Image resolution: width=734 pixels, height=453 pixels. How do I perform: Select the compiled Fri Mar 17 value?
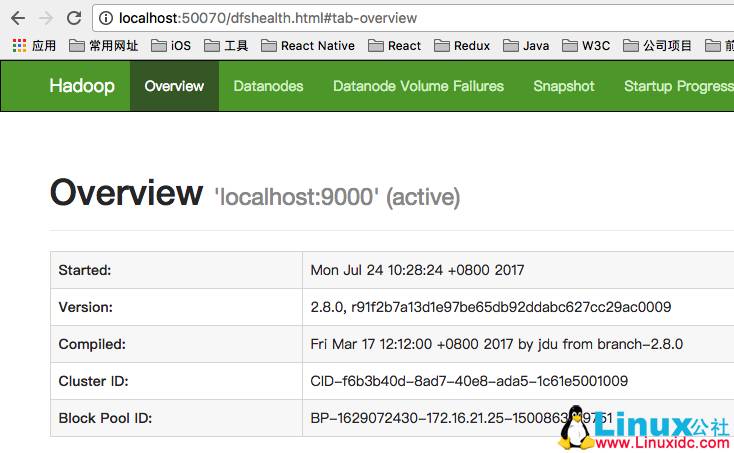coord(496,344)
